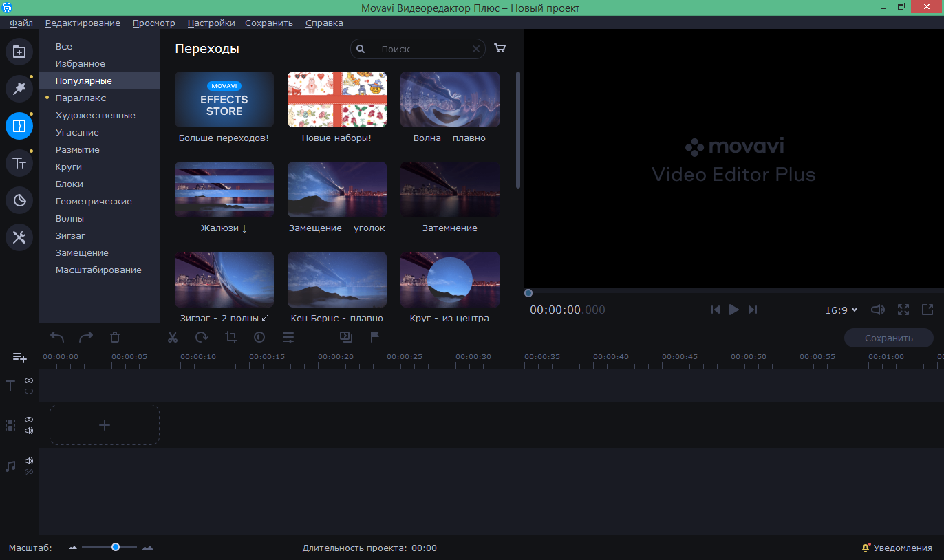The image size is (944, 560).
Task: Click the Rotate tool on the toolbar
Action: coord(202,337)
